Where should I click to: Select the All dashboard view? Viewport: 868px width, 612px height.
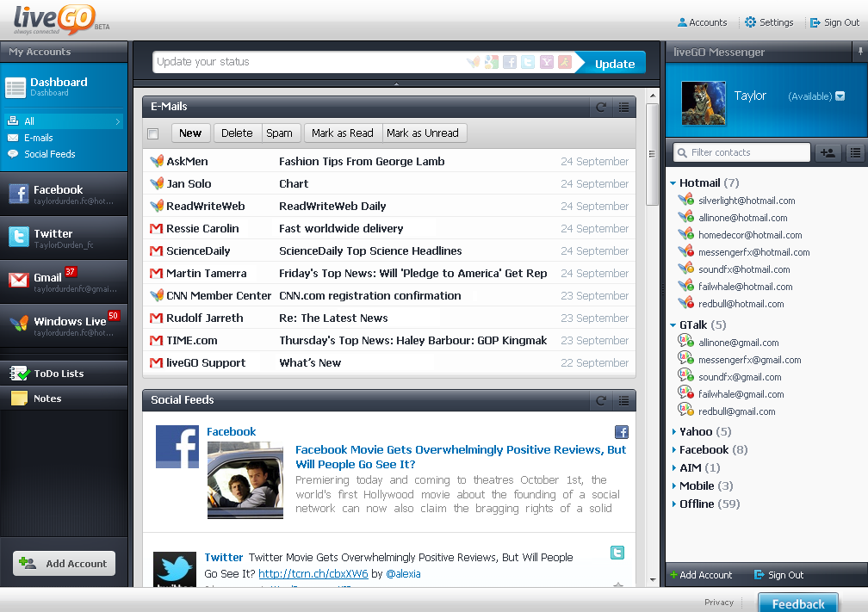(64, 121)
